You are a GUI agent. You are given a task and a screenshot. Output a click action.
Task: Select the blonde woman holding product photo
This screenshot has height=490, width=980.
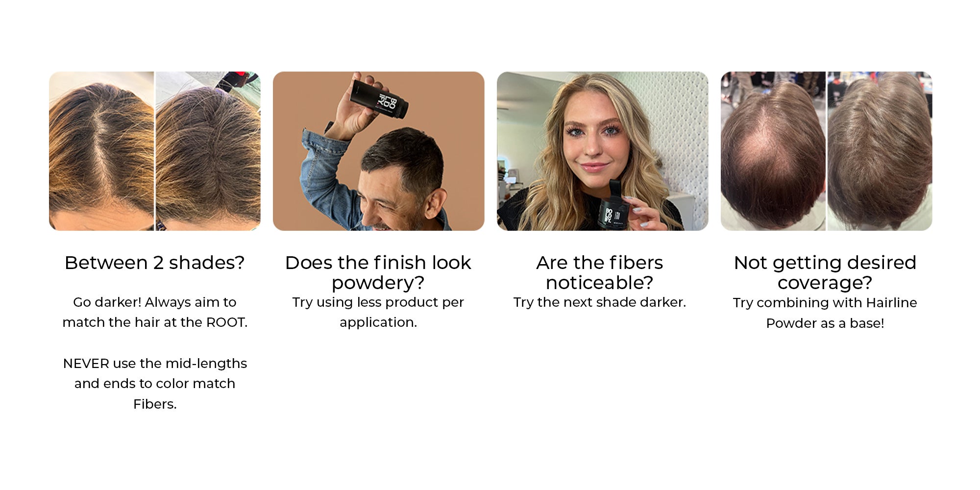[603, 151]
